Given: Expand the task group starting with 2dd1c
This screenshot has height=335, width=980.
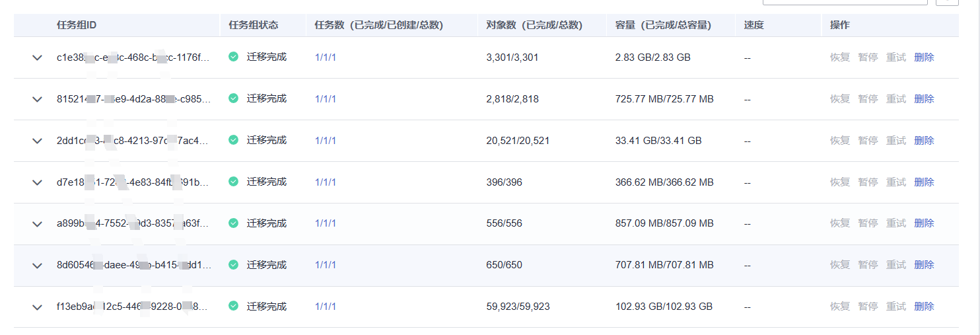Looking at the screenshot, I should [x=37, y=141].
